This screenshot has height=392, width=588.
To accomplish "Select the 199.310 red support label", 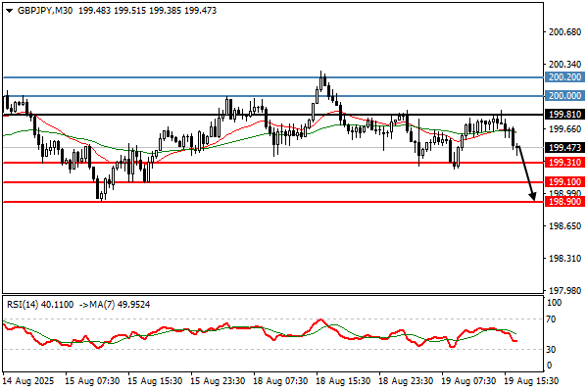I will click(564, 163).
